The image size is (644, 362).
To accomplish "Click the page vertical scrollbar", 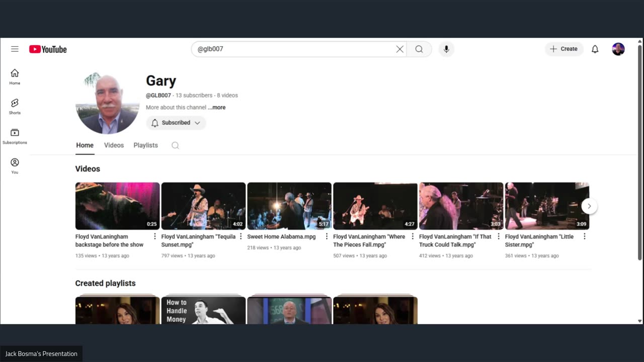I will 640,153.
